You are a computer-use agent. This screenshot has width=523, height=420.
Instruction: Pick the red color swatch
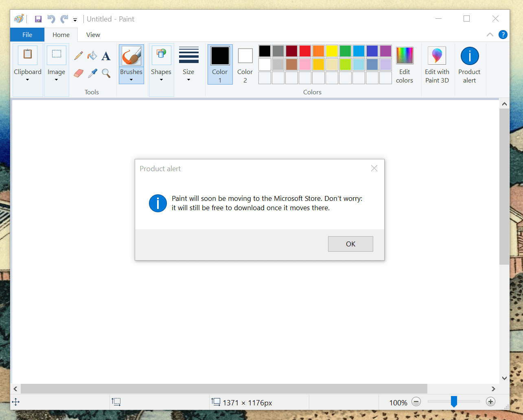[x=305, y=51]
